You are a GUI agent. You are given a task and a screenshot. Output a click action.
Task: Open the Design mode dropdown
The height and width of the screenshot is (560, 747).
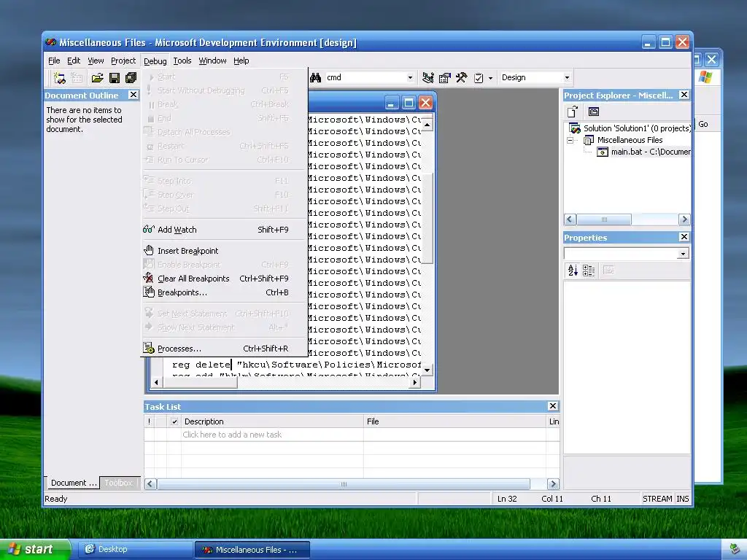pos(567,77)
